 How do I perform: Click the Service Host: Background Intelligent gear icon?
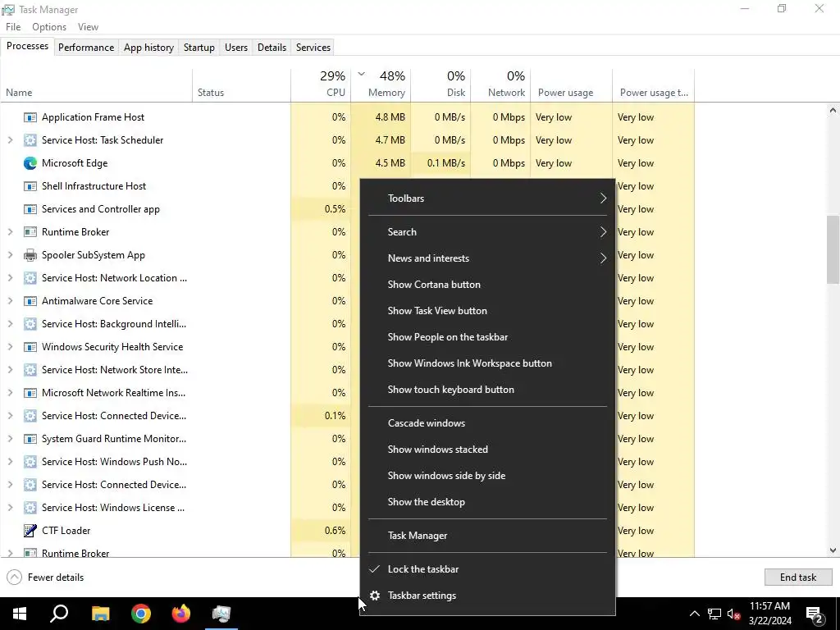[30, 324]
